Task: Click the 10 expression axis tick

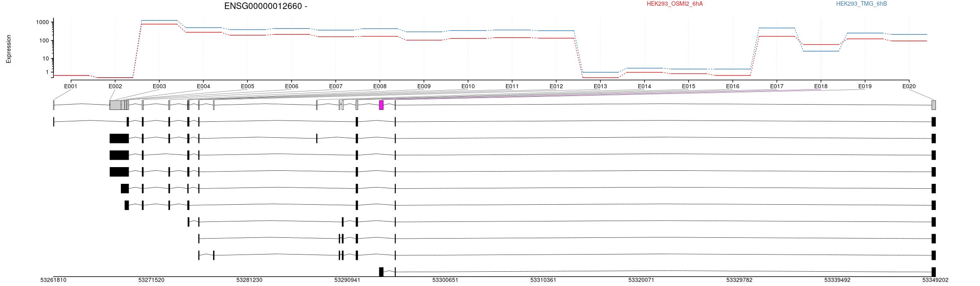Action: (x=45, y=58)
